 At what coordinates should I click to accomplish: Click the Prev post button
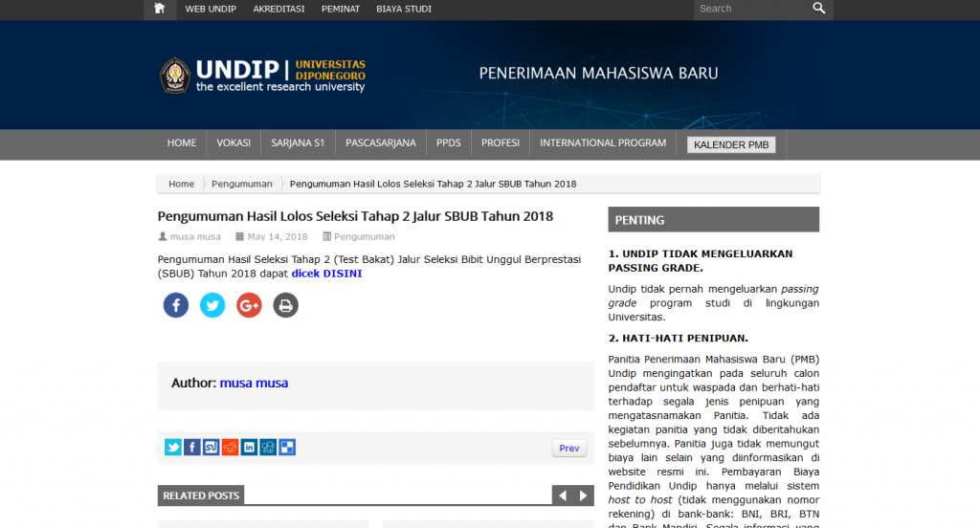(x=569, y=448)
